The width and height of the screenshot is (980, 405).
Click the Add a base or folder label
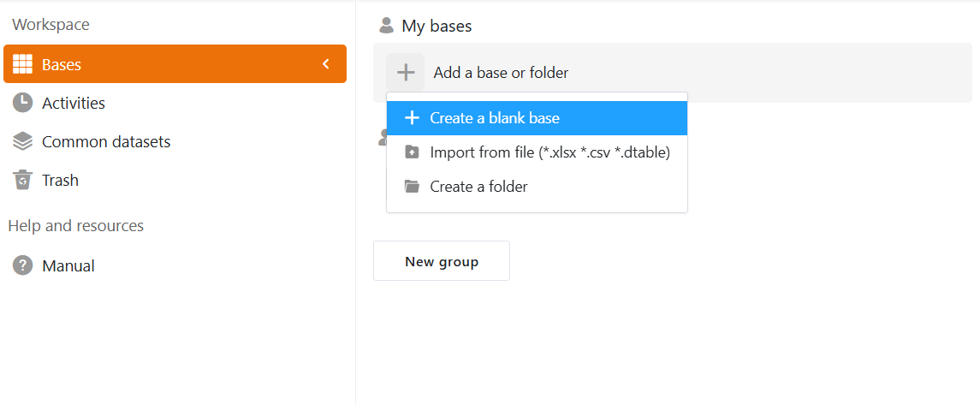coord(501,73)
